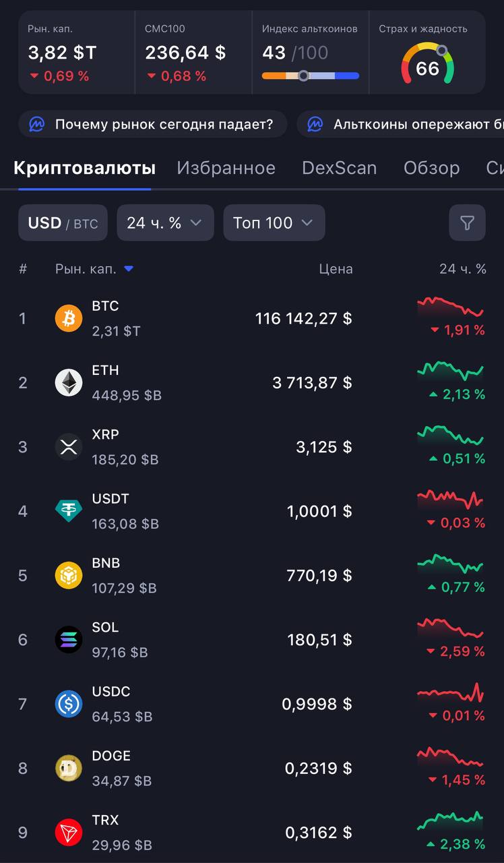504x863 pixels.
Task: Open the Страх и жадность gauge
Action: 427,63
